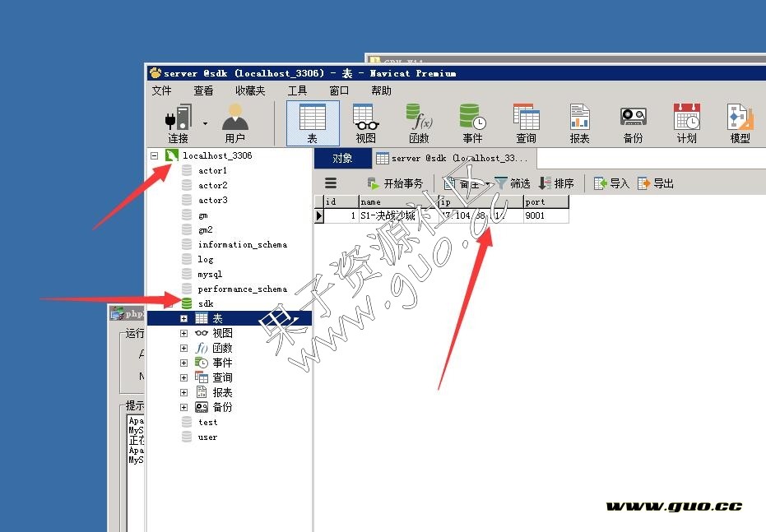This screenshot has height=532, width=766.
Task: Open the 备份 backup toolbar icon
Action: (x=633, y=122)
